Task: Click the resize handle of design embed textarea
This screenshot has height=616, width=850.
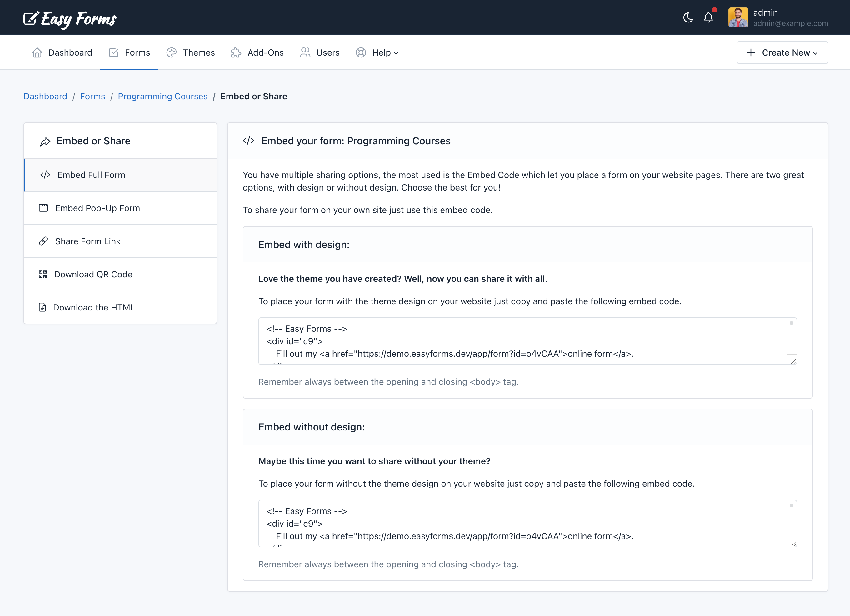Action: pyautogui.click(x=793, y=360)
